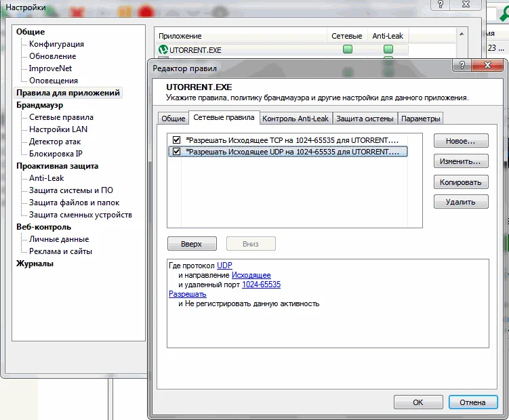This screenshot has width=509, height=420.
Task: Select Брандмауэр category in tree
Action: [39, 105]
